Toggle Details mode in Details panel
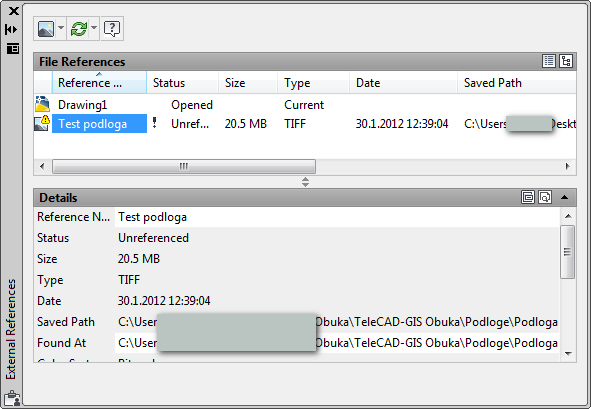 coord(528,197)
